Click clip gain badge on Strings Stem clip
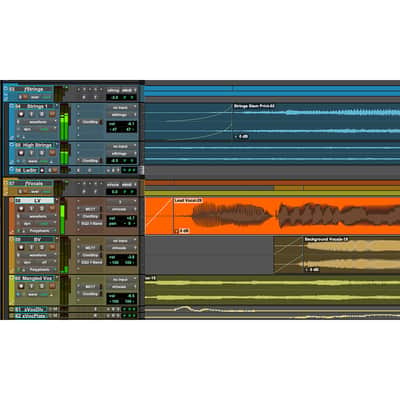400x400 pixels. pos(241,136)
